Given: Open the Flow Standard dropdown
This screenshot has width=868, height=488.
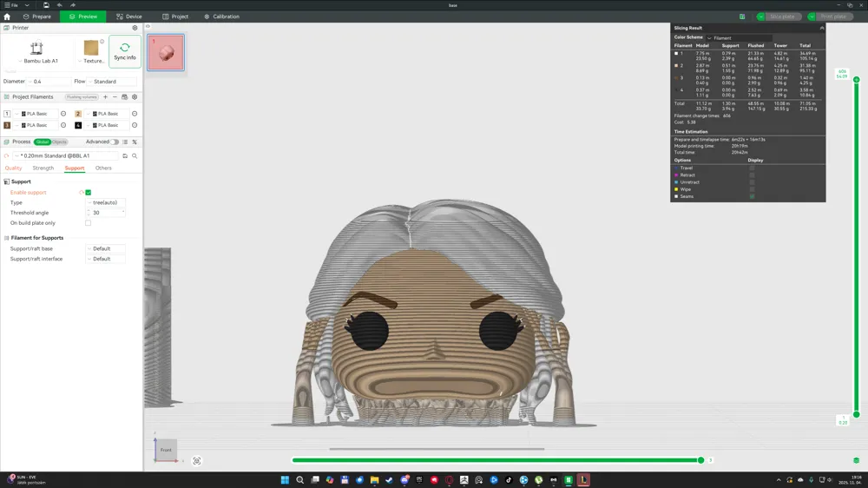Looking at the screenshot, I should [x=112, y=82].
